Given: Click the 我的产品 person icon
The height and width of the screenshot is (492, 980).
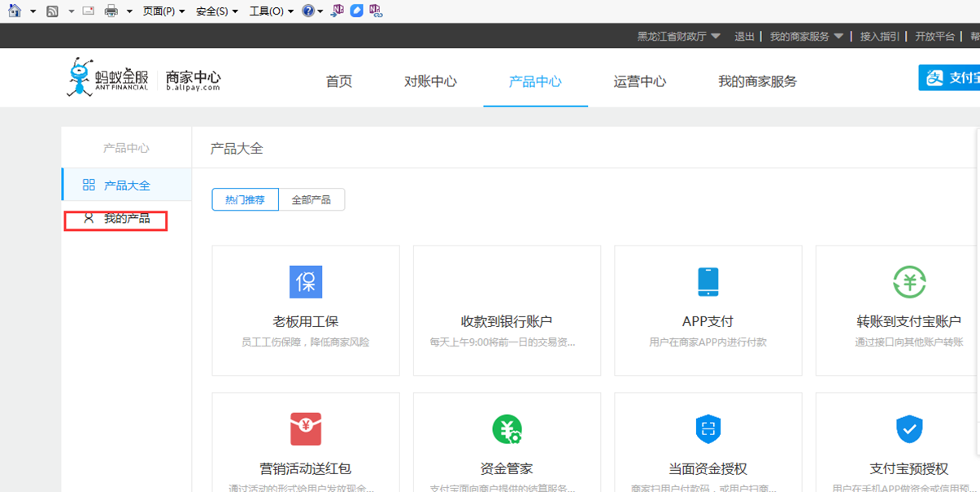Looking at the screenshot, I should click(89, 218).
